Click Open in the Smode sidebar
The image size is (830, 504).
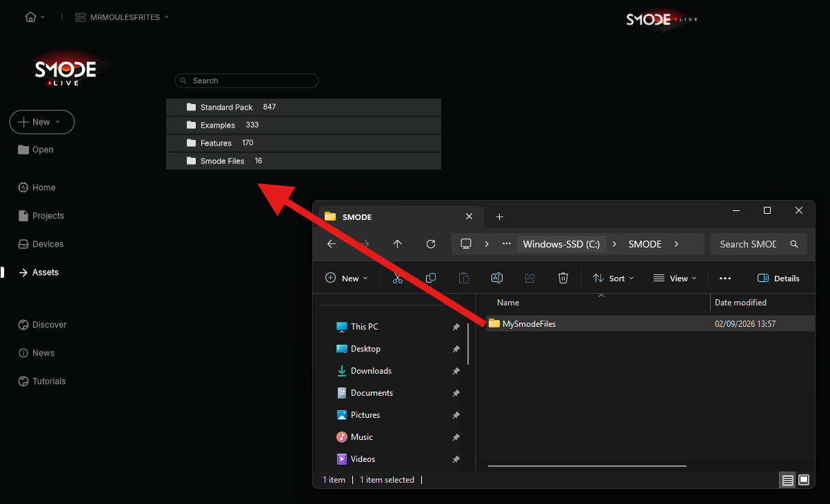coord(36,150)
